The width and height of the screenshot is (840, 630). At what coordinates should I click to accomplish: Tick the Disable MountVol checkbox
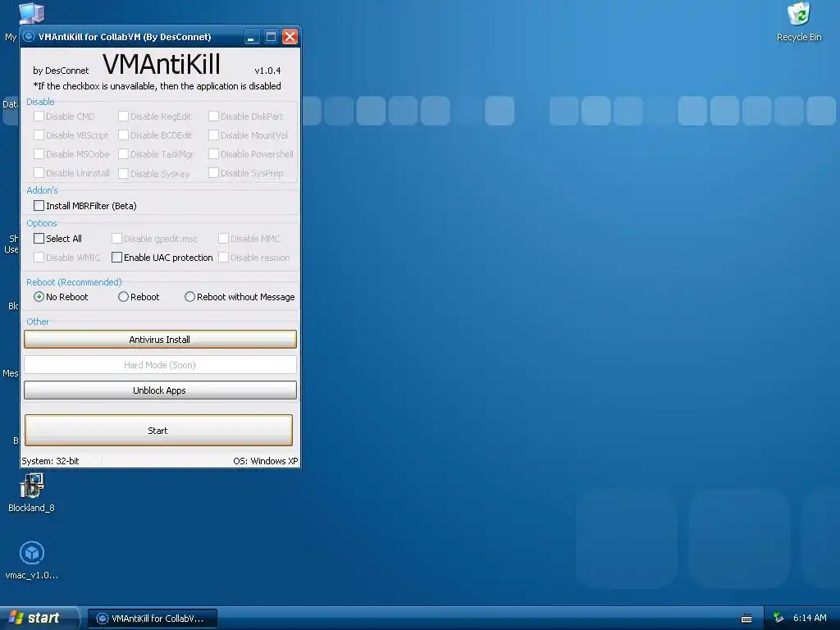pyautogui.click(x=213, y=135)
